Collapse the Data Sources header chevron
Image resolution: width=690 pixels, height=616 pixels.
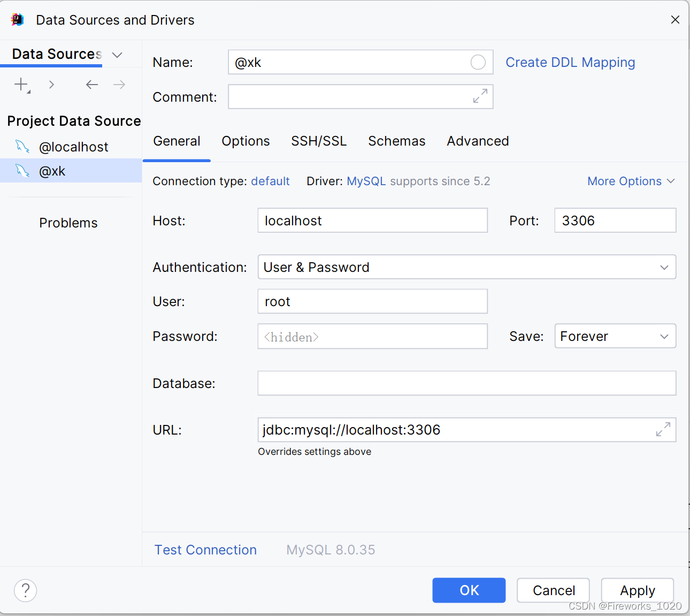click(117, 54)
